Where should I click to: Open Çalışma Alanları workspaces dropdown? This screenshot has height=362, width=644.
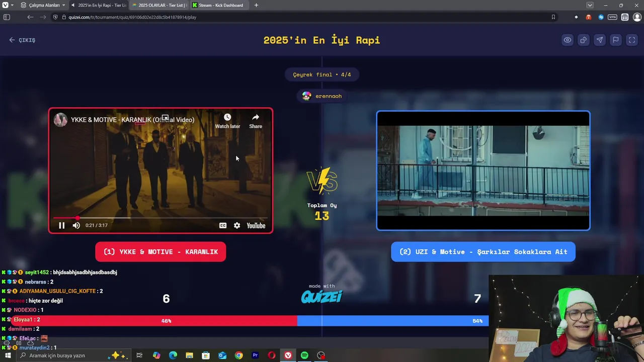tap(43, 5)
